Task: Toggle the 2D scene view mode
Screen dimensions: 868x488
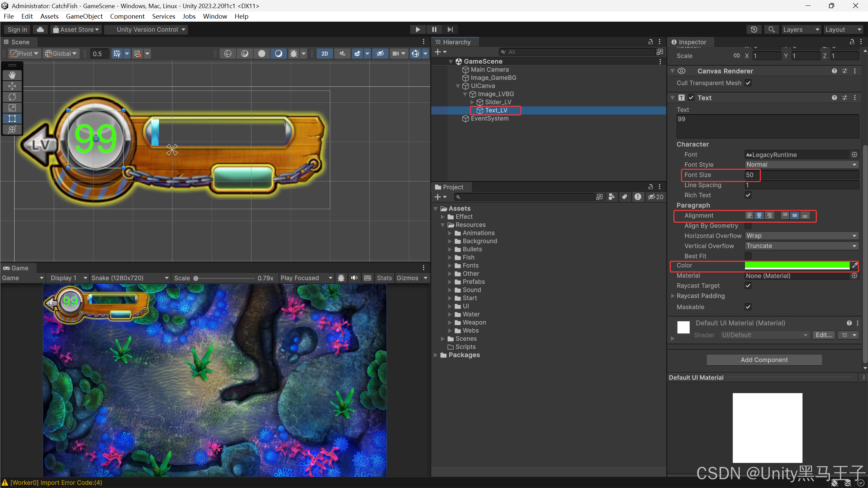Action: (324, 54)
